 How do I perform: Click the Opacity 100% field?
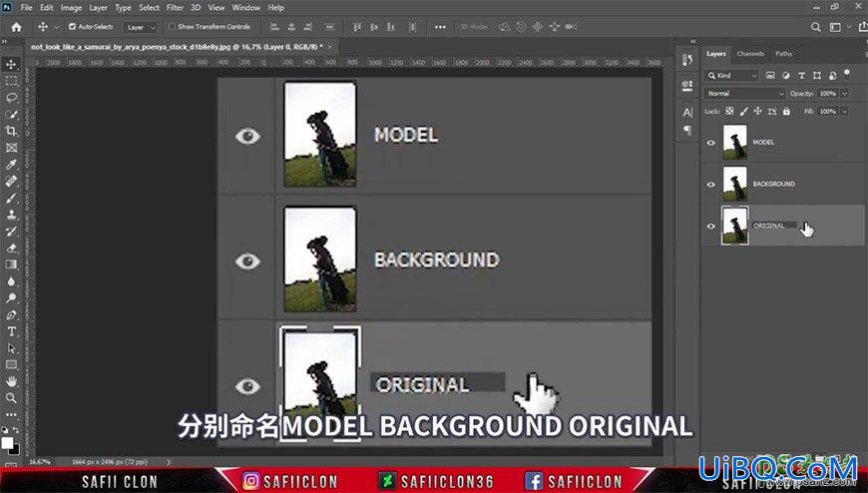coord(827,94)
